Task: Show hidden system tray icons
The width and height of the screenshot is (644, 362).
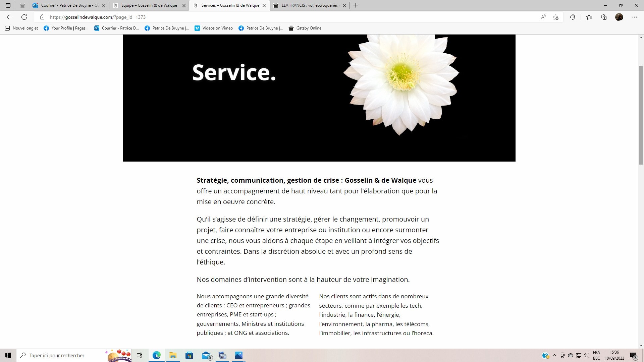Action: tap(554, 355)
